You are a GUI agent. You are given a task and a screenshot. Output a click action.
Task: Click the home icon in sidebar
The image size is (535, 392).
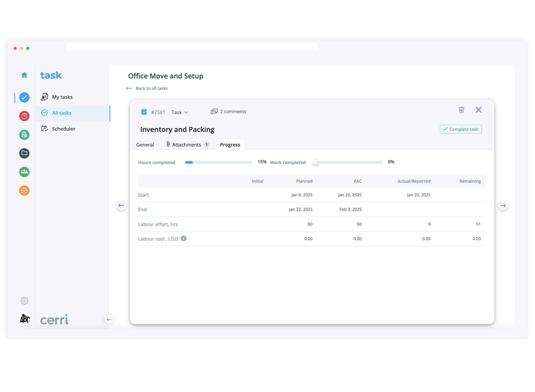[x=24, y=75]
